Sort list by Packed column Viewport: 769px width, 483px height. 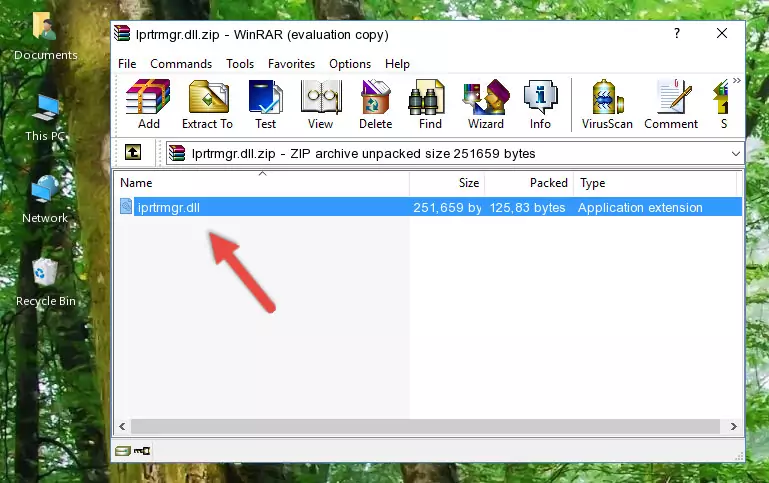529,183
